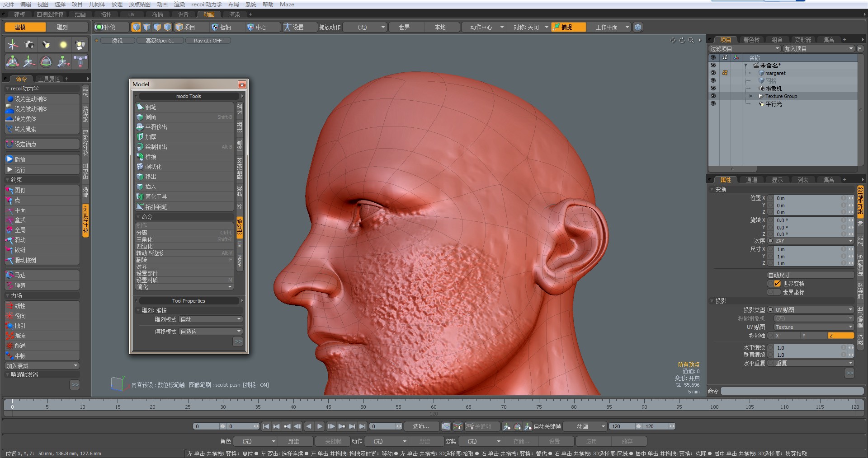Expand the Texture Group tree item
The width and height of the screenshot is (868, 458).
tap(750, 96)
